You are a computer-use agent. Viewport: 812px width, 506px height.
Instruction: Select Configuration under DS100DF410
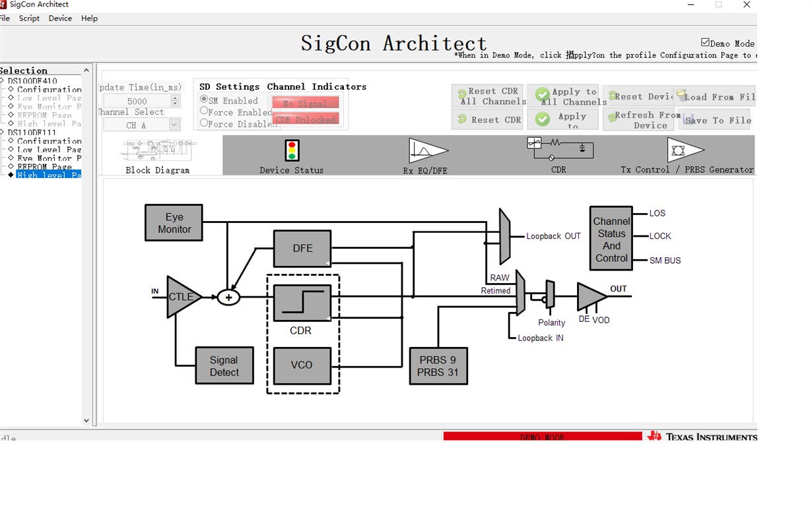coord(49,89)
